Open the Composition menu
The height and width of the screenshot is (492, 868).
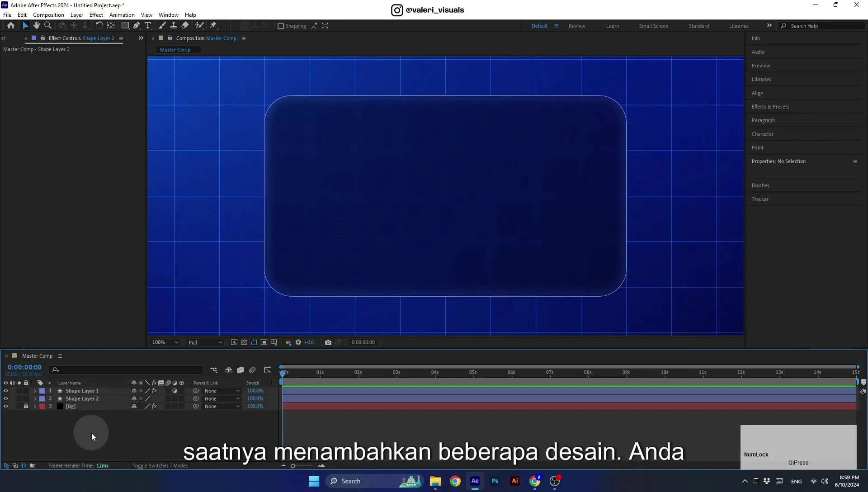tap(48, 15)
